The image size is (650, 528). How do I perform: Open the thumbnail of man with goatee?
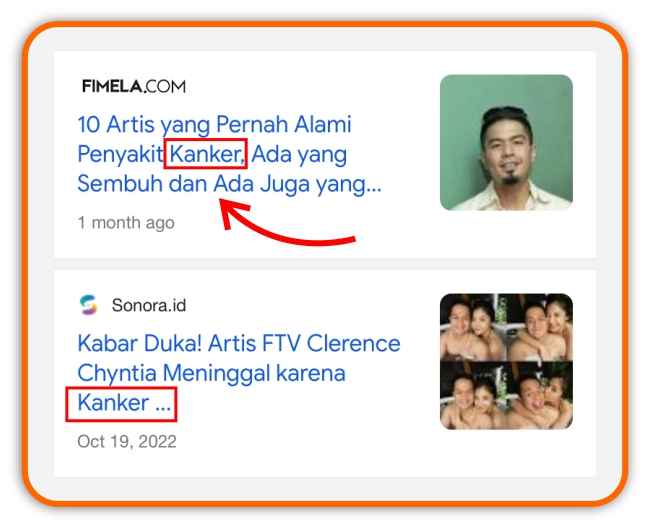[506, 142]
